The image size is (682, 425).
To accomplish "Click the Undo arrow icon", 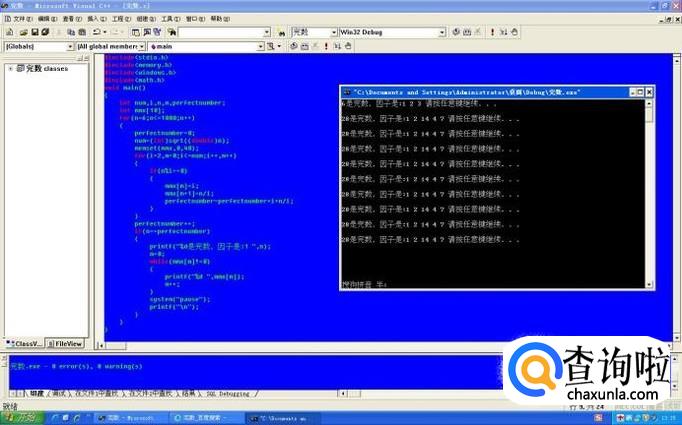I will 96,32.
